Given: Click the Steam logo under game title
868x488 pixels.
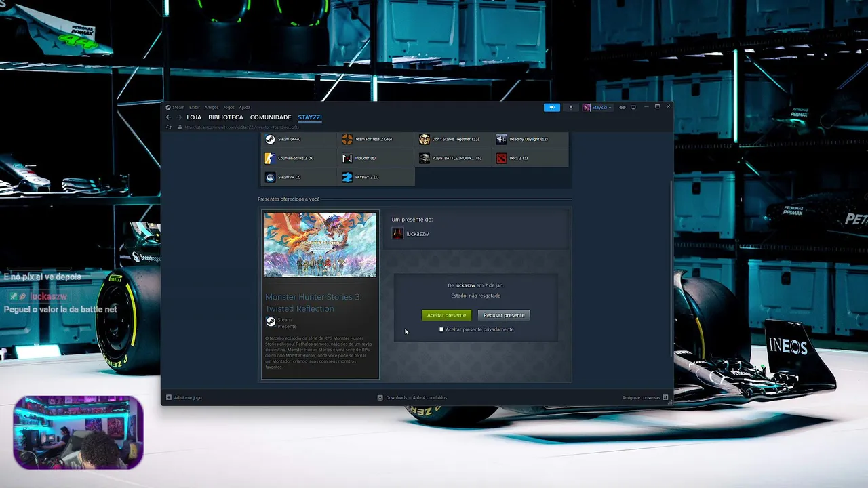Looking at the screenshot, I should click(x=271, y=322).
